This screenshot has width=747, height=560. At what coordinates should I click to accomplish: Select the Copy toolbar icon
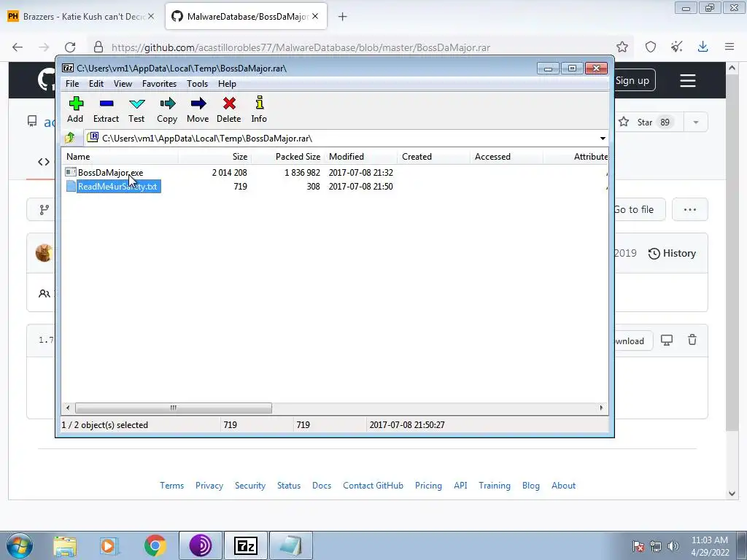click(x=167, y=104)
